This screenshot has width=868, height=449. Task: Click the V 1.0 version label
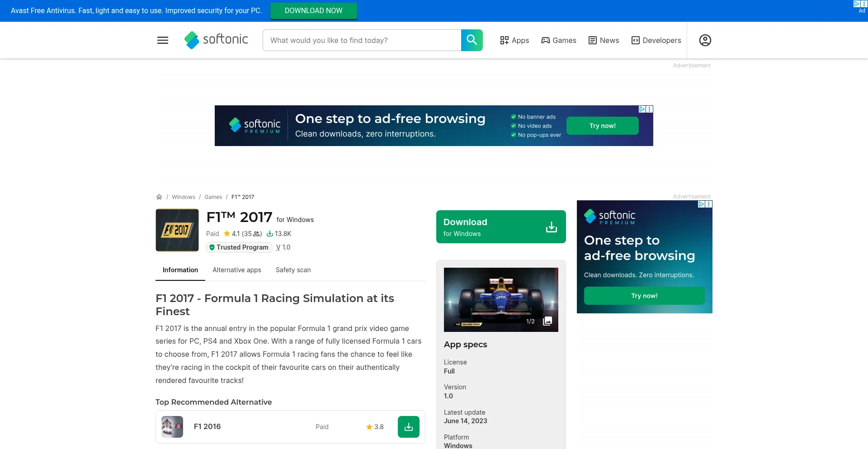coord(283,247)
